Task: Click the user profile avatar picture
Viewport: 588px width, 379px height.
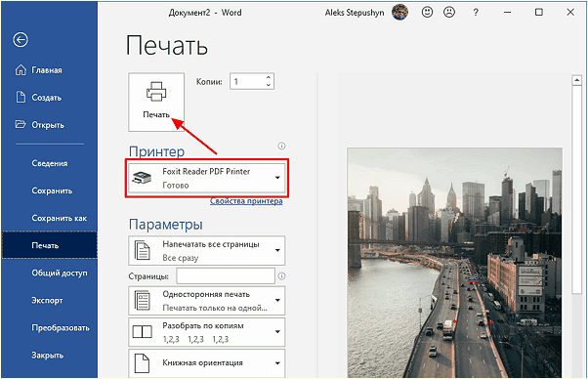Action: 399,13
